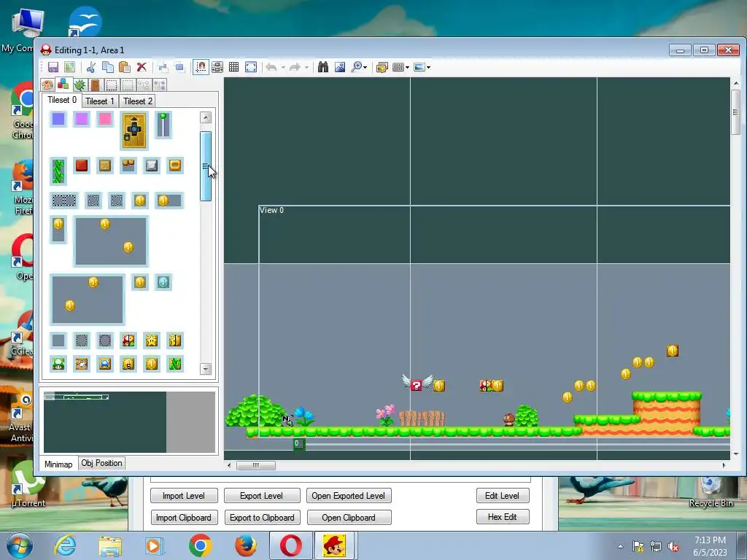The height and width of the screenshot is (560, 747).
Task: Click the Import Clipboard button
Action: [184, 518]
